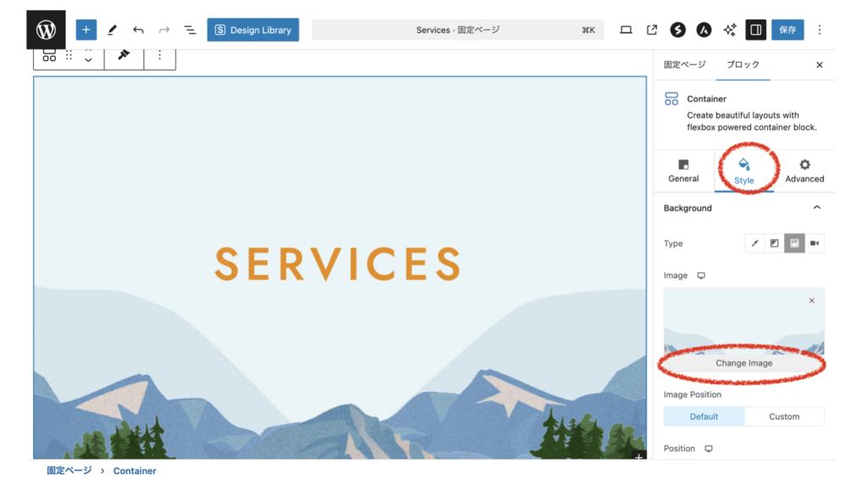Switch to the General tab
Viewport: 868px width, 481px height.
(683, 171)
